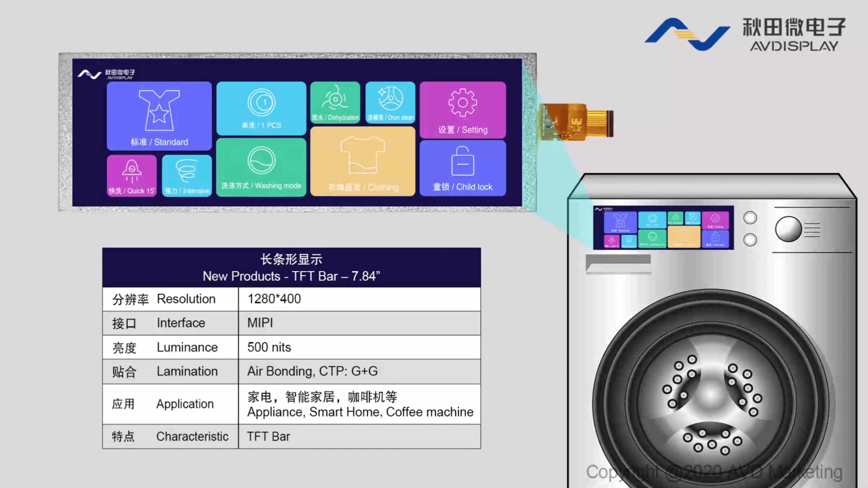This screenshot has width=868, height=488.
Task: Click the AVDISPLAY logo on the display screen
Action: (x=106, y=74)
